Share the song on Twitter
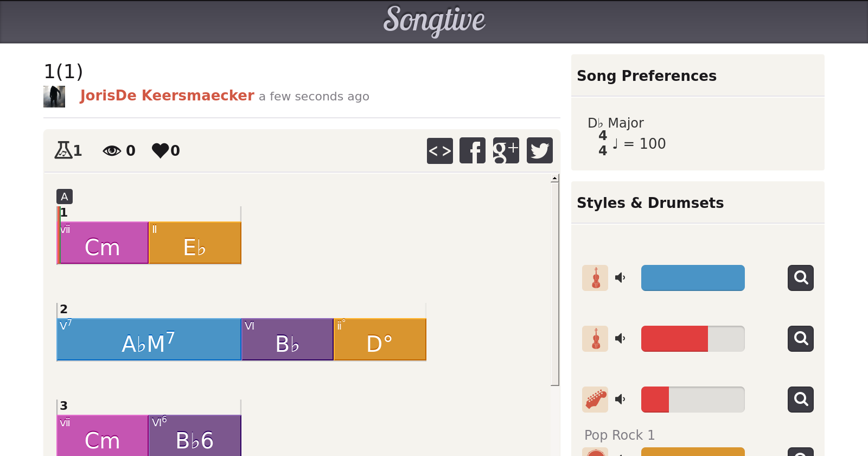 539,150
